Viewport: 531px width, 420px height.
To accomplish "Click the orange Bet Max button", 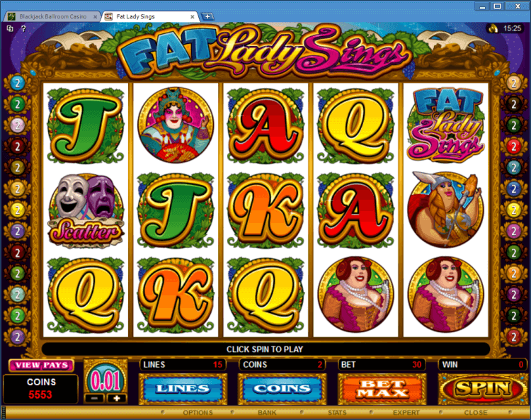I will point(382,389).
